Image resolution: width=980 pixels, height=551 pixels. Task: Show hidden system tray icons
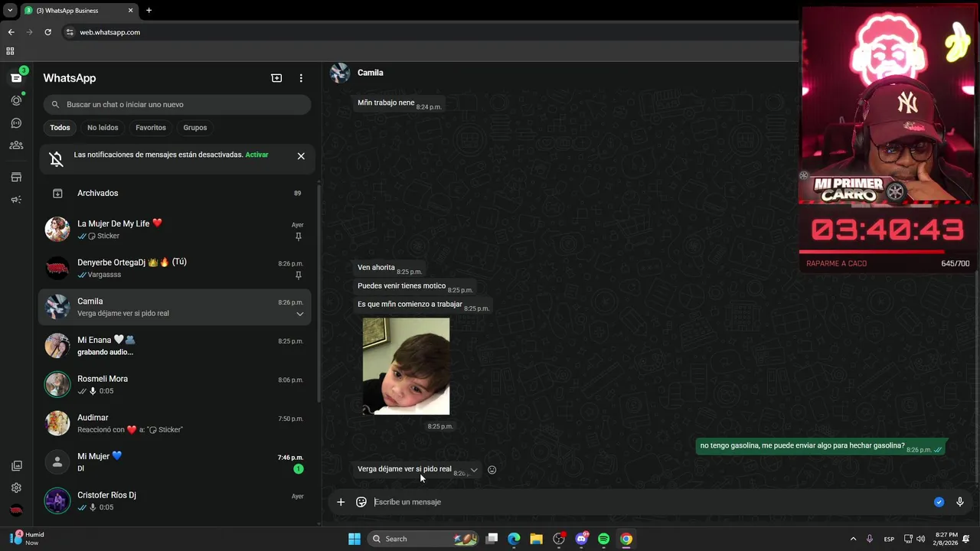(x=853, y=539)
